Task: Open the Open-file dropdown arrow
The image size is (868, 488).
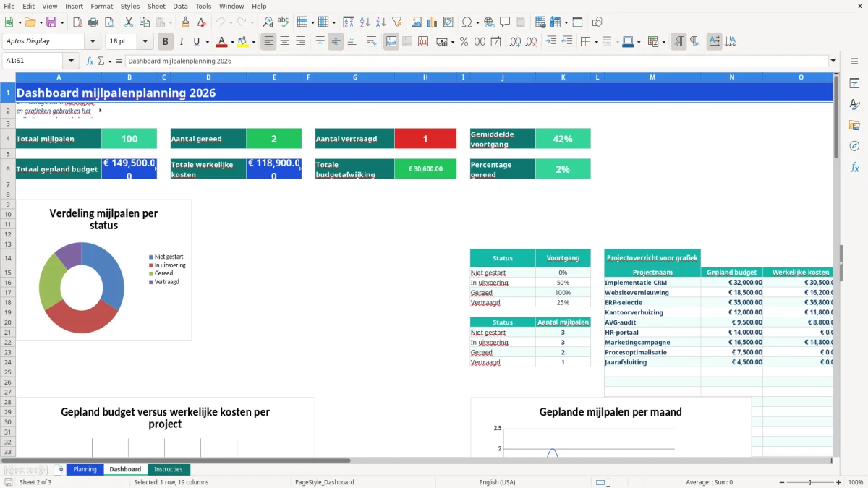Action: point(41,22)
